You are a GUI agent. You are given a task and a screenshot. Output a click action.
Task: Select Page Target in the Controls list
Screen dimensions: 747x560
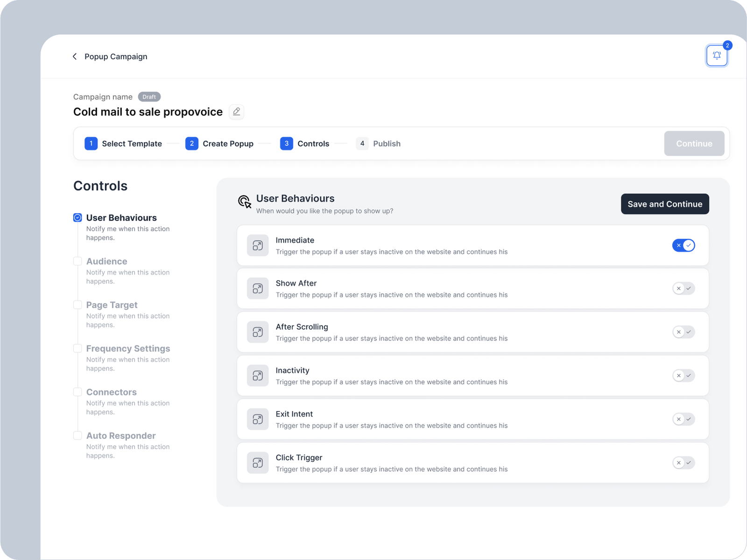[x=112, y=305]
